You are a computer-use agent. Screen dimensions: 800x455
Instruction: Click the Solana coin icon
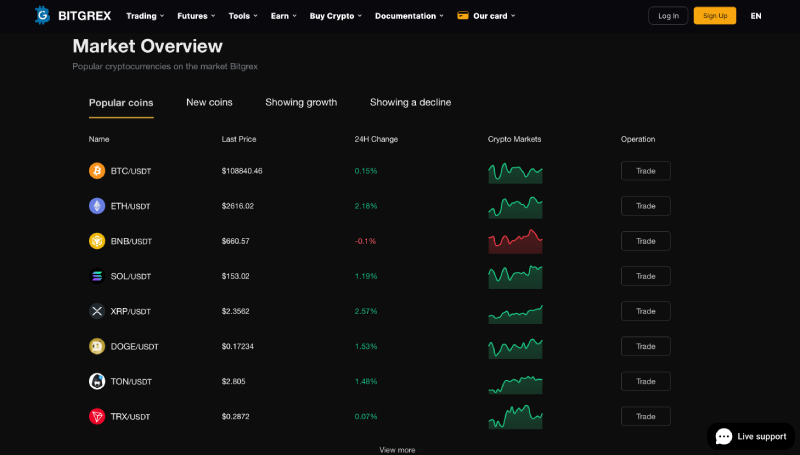(97, 276)
